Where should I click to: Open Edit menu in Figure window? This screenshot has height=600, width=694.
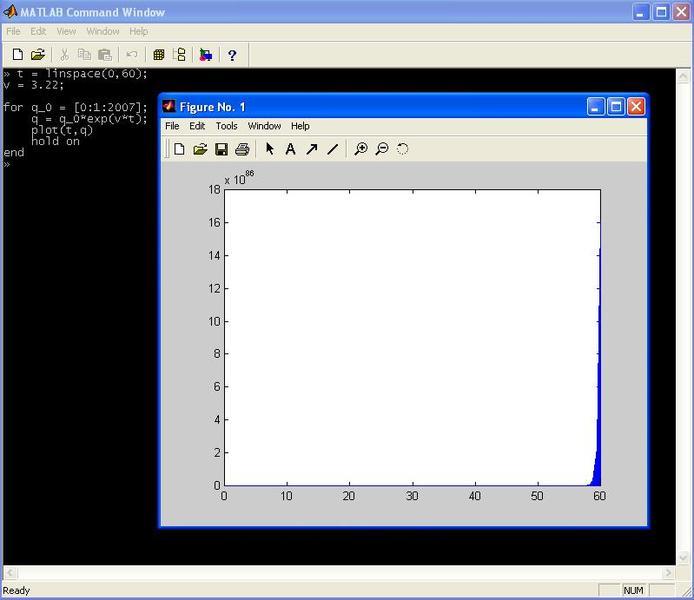(197, 126)
